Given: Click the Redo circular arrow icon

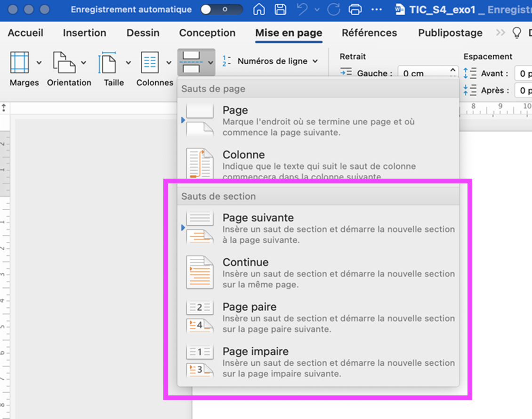Looking at the screenshot, I should (333, 9).
